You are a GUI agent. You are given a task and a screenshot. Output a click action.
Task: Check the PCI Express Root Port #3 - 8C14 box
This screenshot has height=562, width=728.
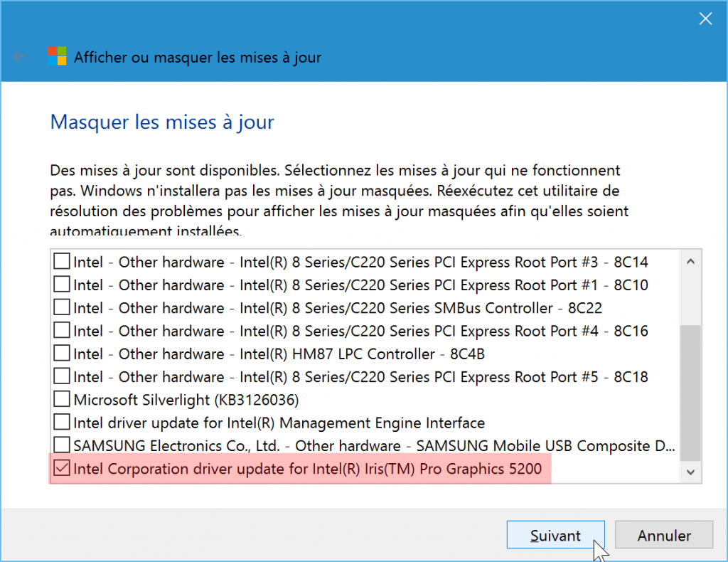point(62,262)
